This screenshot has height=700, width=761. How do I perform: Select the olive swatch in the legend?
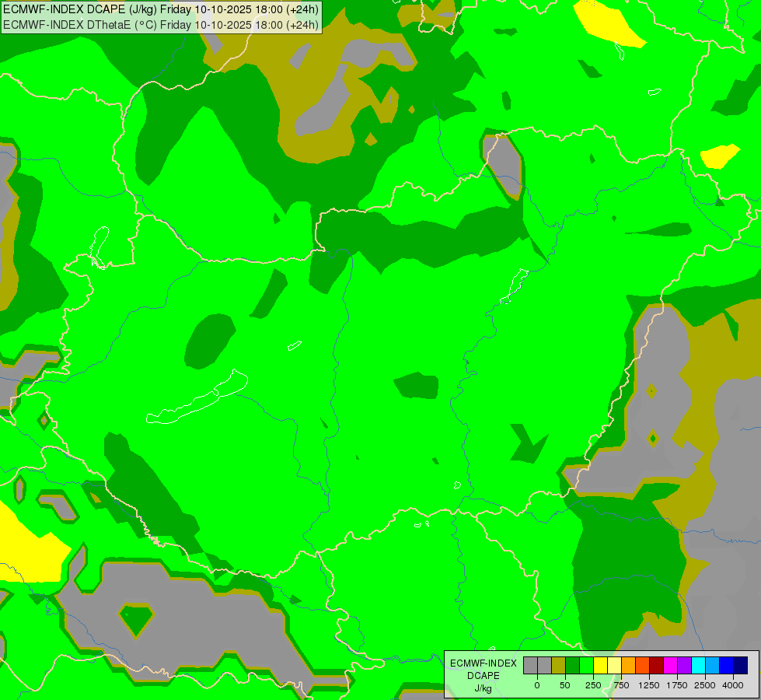[558, 665]
